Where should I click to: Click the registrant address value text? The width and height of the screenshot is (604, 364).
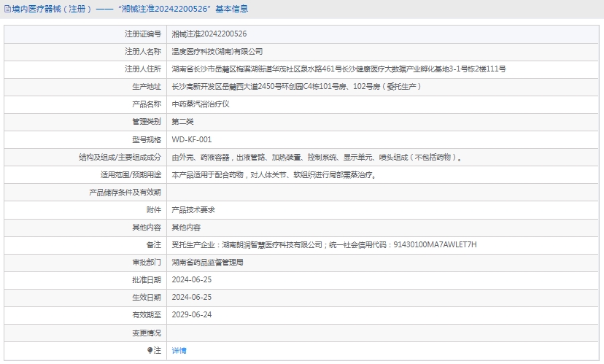pyautogui.click(x=338, y=69)
